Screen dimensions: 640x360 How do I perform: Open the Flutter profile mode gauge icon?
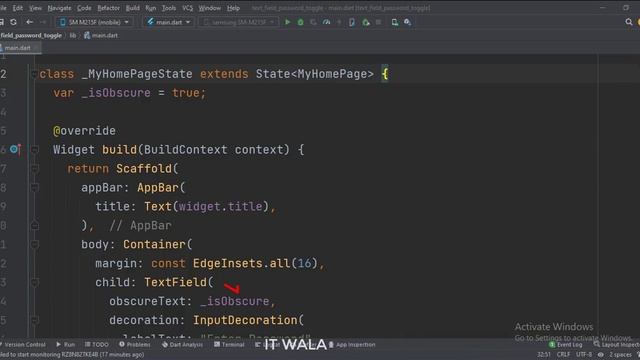pos(327,22)
